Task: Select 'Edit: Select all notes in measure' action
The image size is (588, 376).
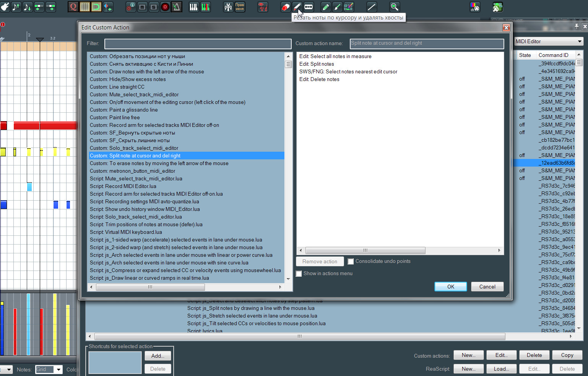Action: tap(335, 56)
